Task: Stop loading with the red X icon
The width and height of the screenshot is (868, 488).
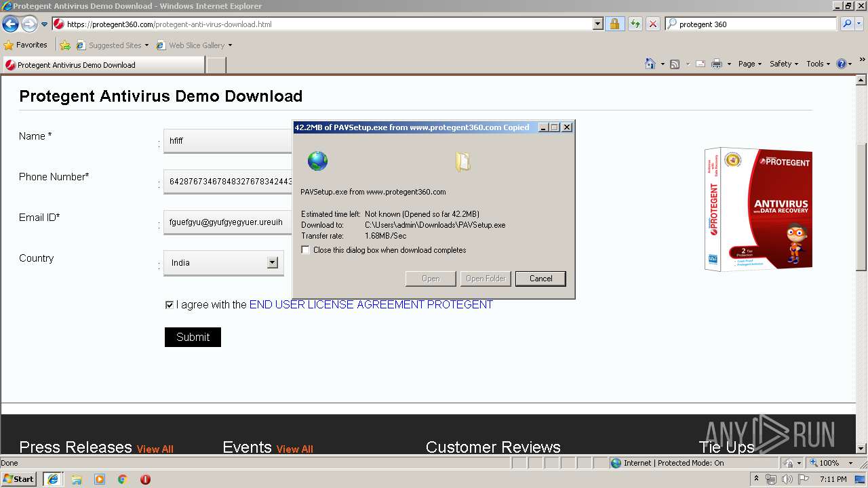Action: [652, 24]
